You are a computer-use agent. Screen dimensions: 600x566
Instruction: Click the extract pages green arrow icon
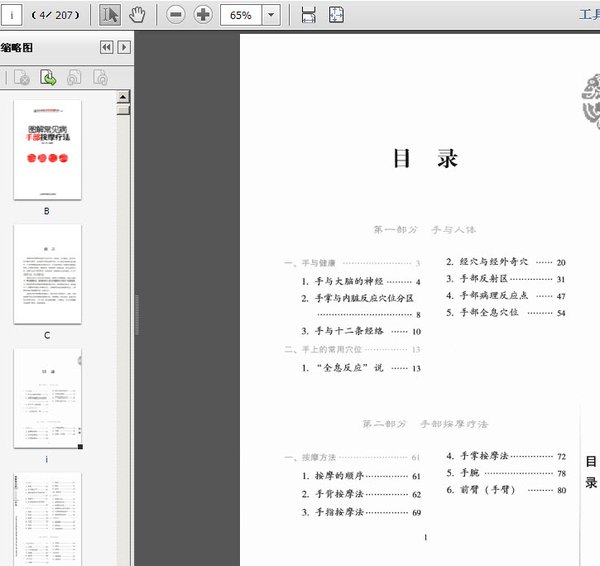(48, 77)
